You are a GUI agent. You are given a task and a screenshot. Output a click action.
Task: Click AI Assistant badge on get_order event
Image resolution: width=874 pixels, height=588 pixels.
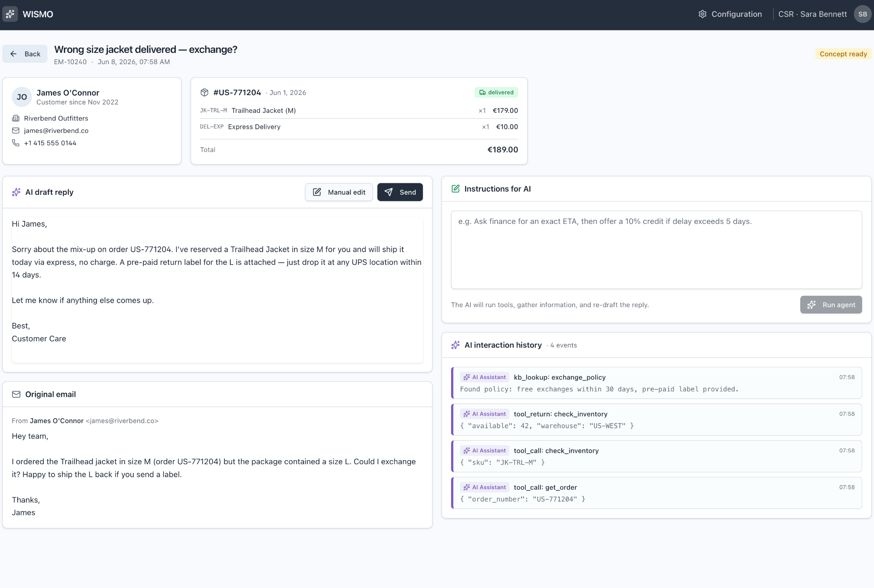484,487
